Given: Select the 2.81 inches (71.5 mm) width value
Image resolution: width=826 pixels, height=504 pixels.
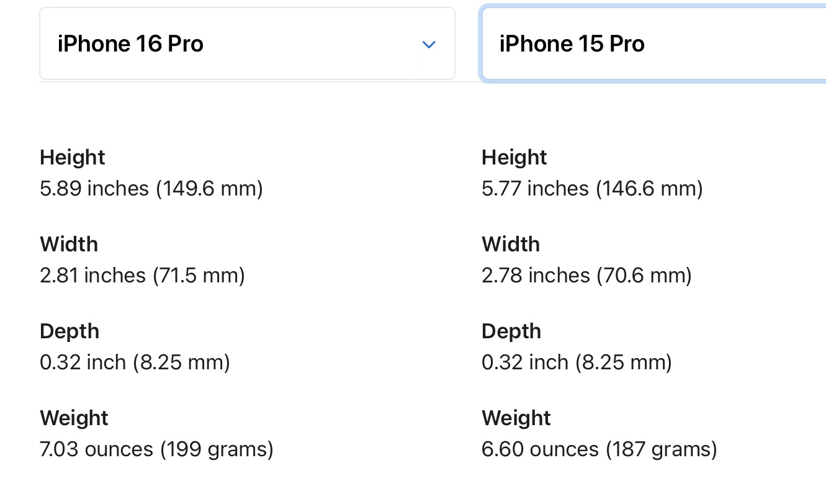Looking at the screenshot, I should click(142, 276).
